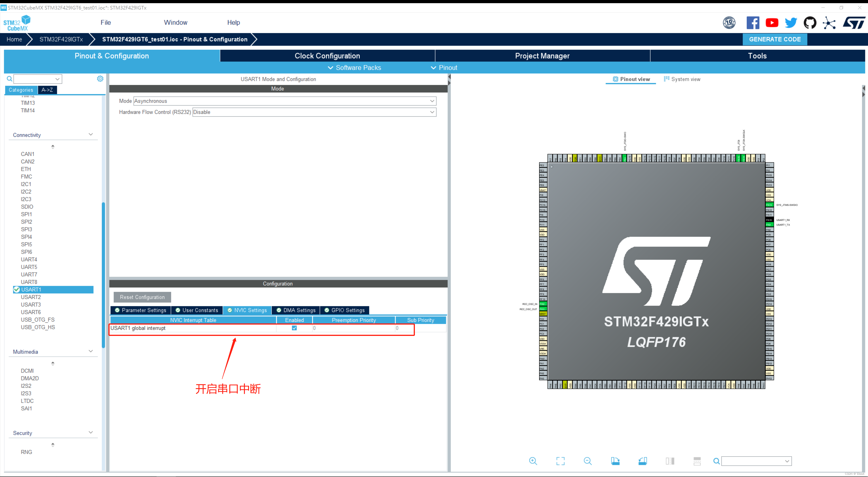
Task: Toggle the vertical split view icon
Action: coord(670,461)
